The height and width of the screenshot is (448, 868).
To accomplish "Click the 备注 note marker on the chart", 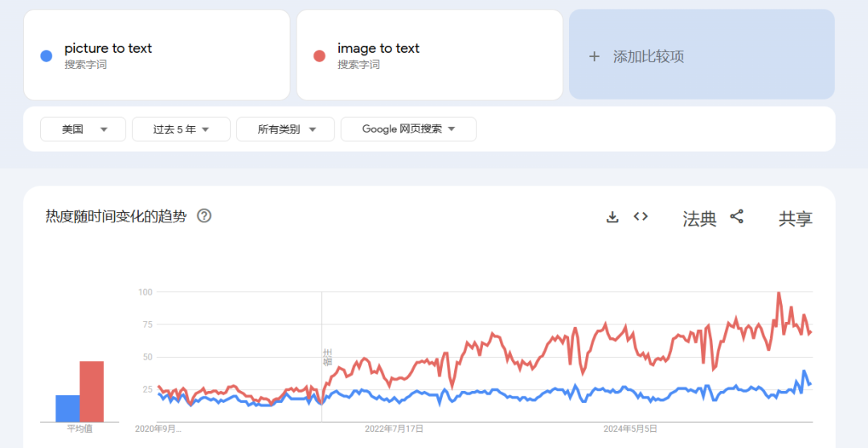I will pos(327,357).
